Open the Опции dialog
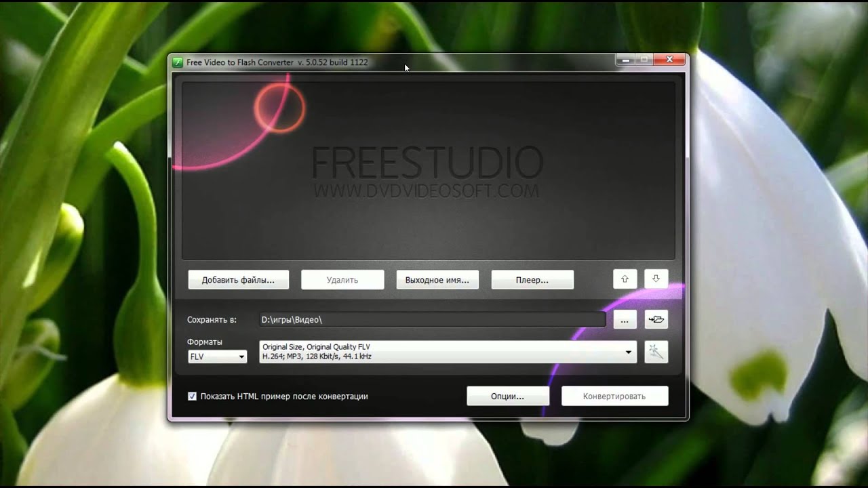This screenshot has width=868, height=488. coord(508,396)
